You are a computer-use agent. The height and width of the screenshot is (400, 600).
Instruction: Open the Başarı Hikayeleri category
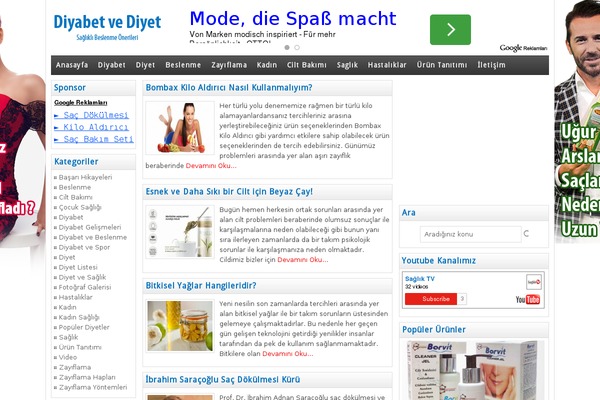point(85,178)
